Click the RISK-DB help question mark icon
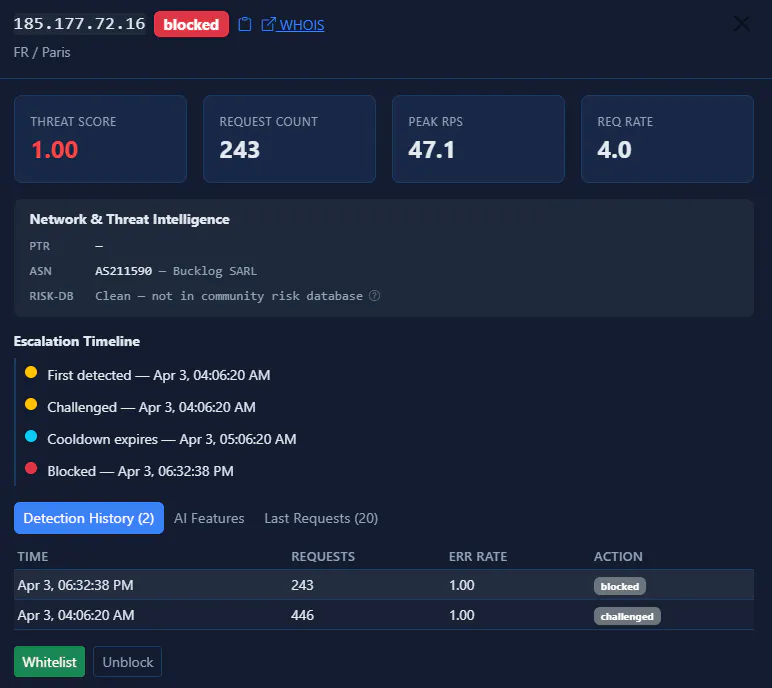The height and width of the screenshot is (688, 772). (374, 295)
